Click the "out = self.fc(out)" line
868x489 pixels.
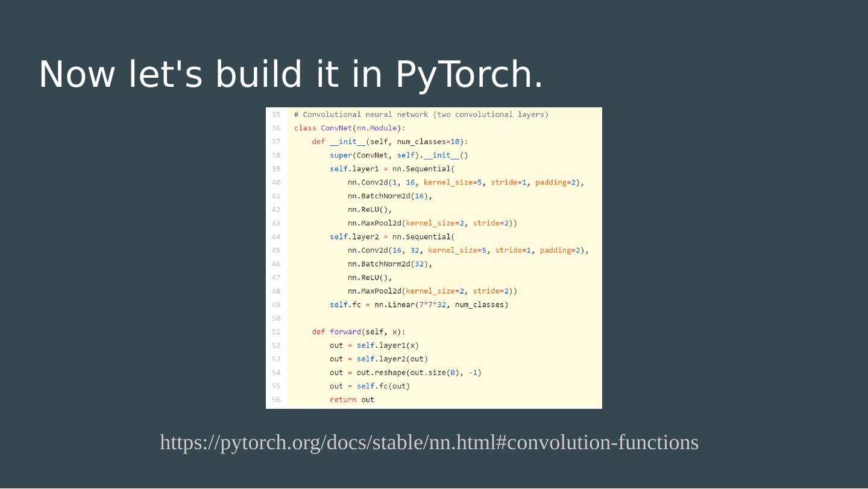tap(370, 386)
